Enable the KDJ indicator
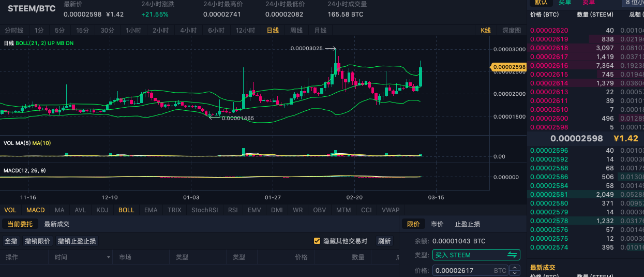644x277 pixels. click(x=102, y=210)
